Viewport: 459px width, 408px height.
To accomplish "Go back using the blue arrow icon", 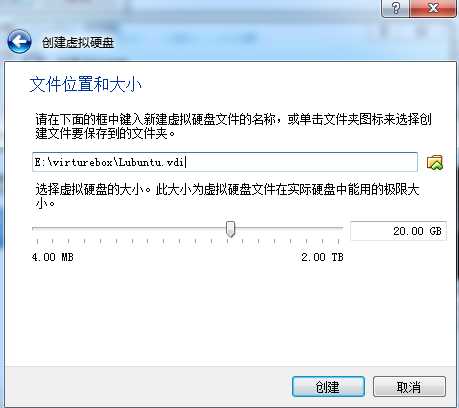I will click(19, 42).
